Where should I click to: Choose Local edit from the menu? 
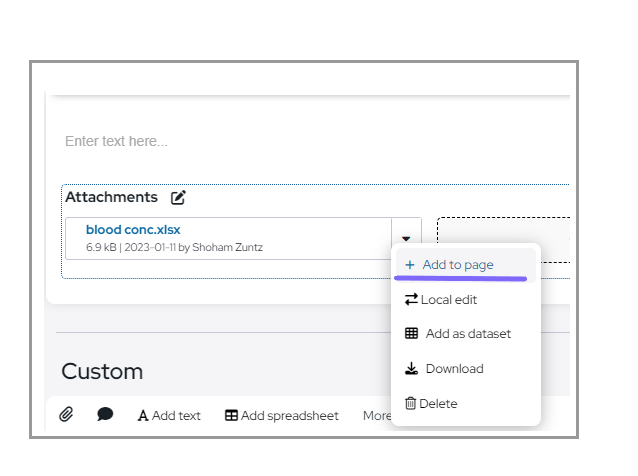coord(449,300)
